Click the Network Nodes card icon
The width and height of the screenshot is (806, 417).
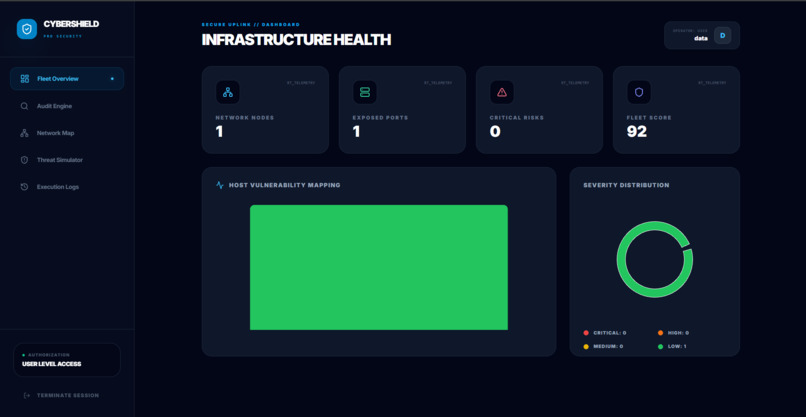tap(228, 93)
